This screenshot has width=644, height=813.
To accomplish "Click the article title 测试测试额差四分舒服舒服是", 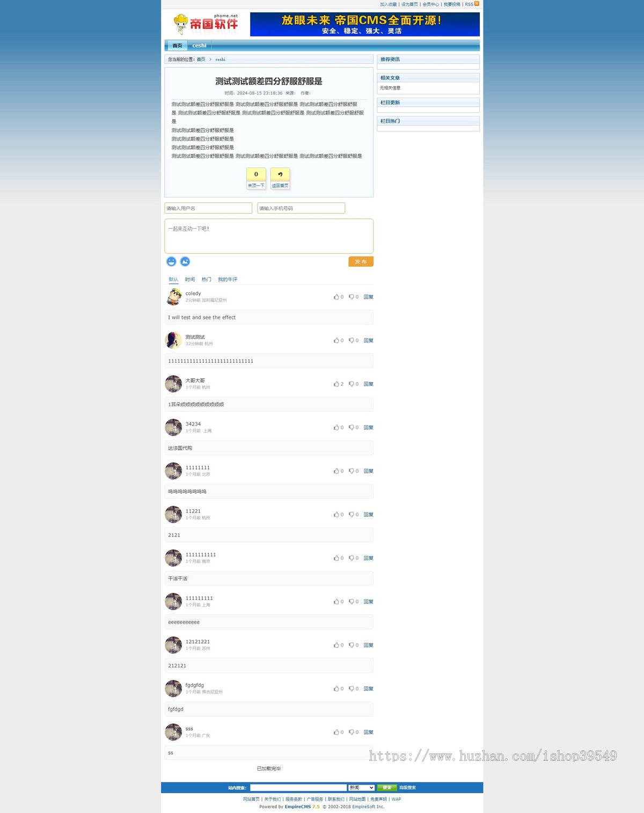I will (x=269, y=81).
